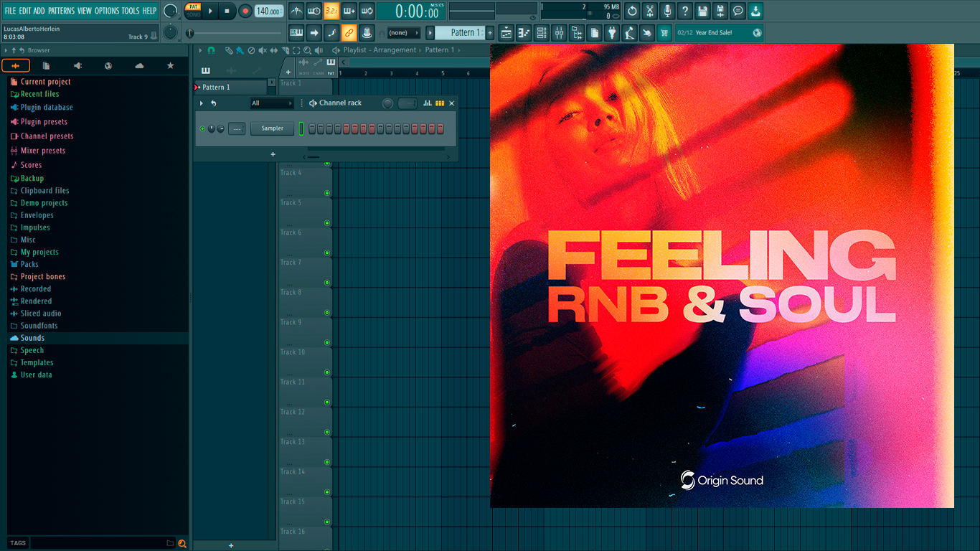The height and width of the screenshot is (551, 980).
Task: Click the Sampler channel button
Action: [272, 128]
